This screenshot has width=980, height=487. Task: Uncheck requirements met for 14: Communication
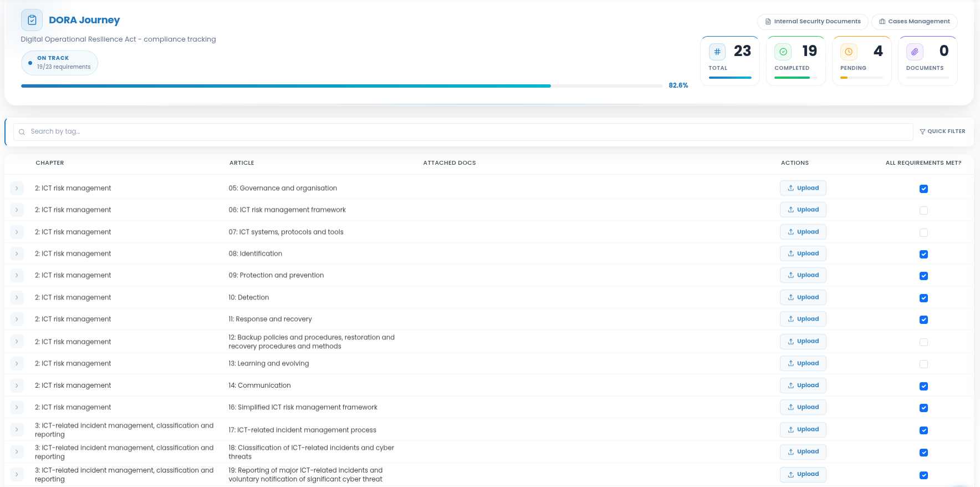pos(923,386)
